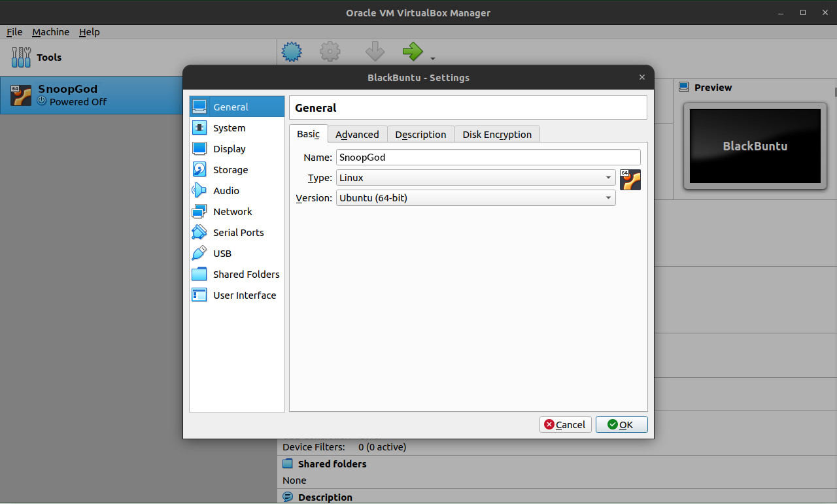The height and width of the screenshot is (504, 837).
Task: Click the New VM toolbar icon
Action: tap(292, 52)
